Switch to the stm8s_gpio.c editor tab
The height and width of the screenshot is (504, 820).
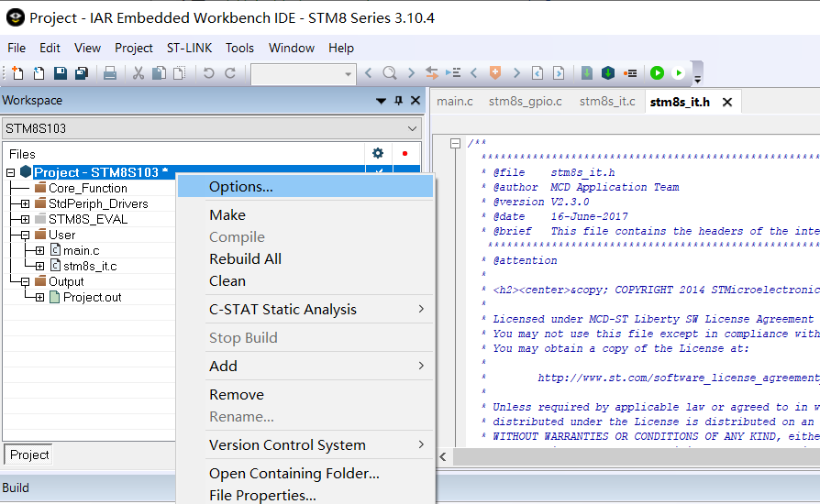(x=525, y=102)
